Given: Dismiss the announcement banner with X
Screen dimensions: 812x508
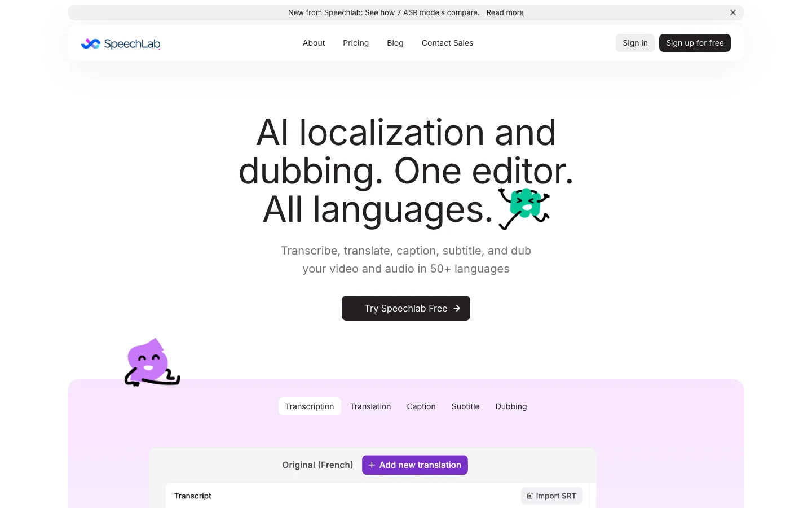Looking at the screenshot, I should [733, 12].
